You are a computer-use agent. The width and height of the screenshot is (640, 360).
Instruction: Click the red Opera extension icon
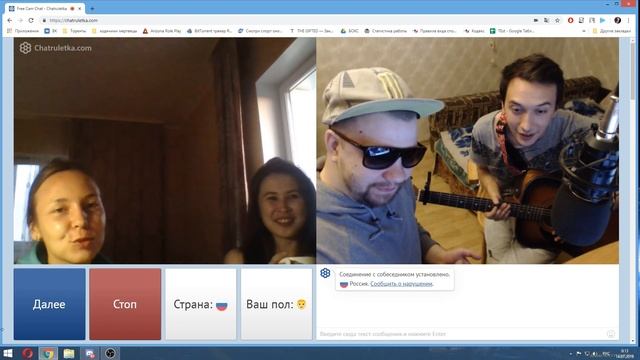tap(571, 20)
